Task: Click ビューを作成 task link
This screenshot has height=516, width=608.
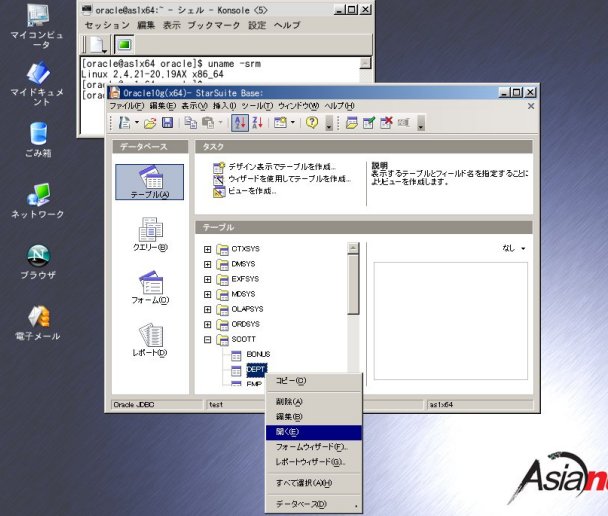Action: tap(252, 191)
